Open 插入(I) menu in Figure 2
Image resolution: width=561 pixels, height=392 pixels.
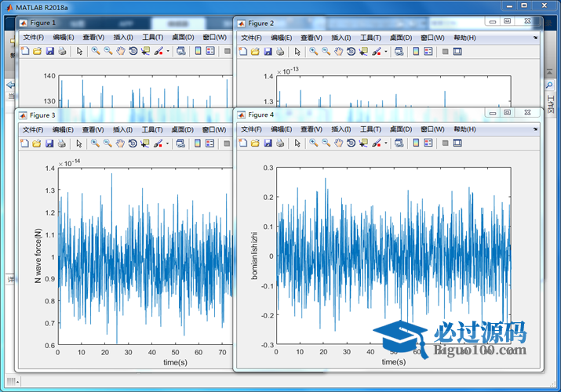[341, 38]
